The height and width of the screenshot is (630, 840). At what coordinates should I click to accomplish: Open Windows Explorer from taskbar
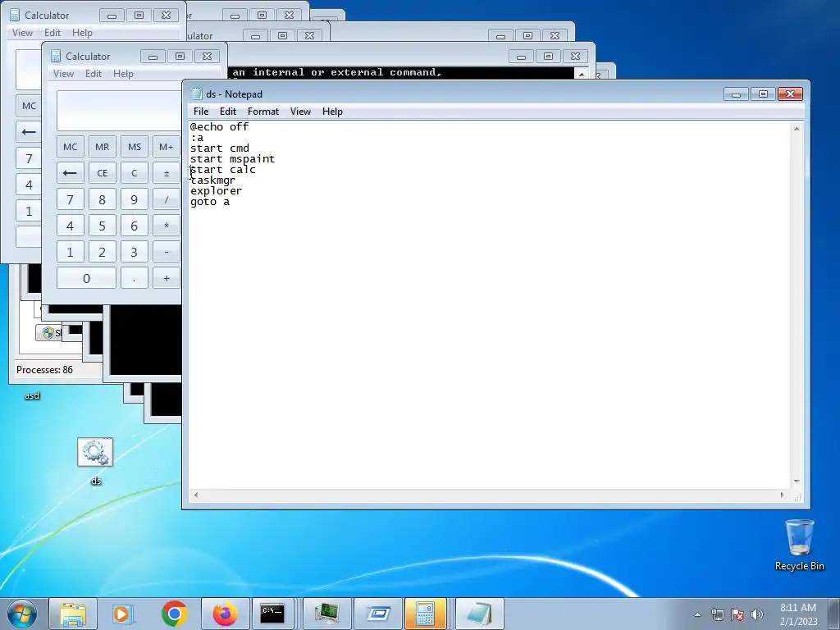point(73,614)
